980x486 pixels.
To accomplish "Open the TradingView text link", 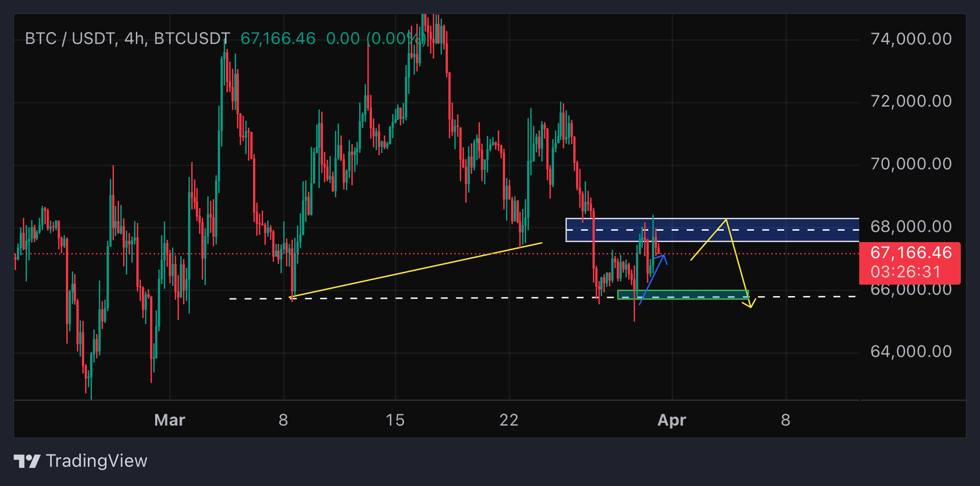I will (x=97, y=461).
